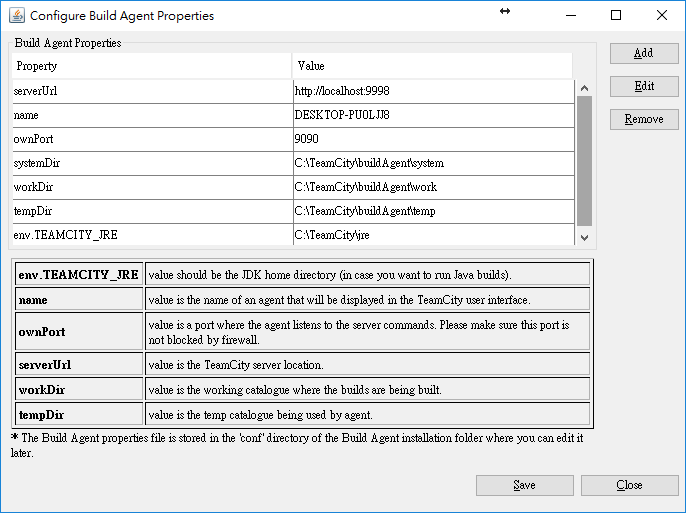
Task: Click the conf directory footnote text
Action: coord(297,445)
